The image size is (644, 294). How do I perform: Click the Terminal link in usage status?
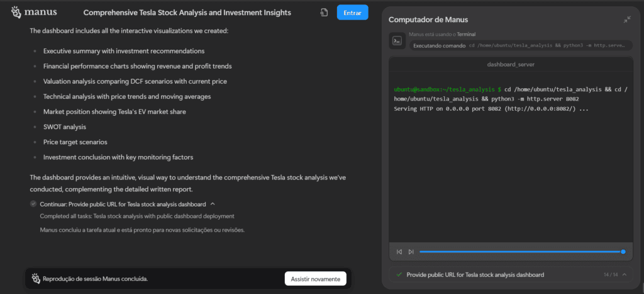[465, 35]
